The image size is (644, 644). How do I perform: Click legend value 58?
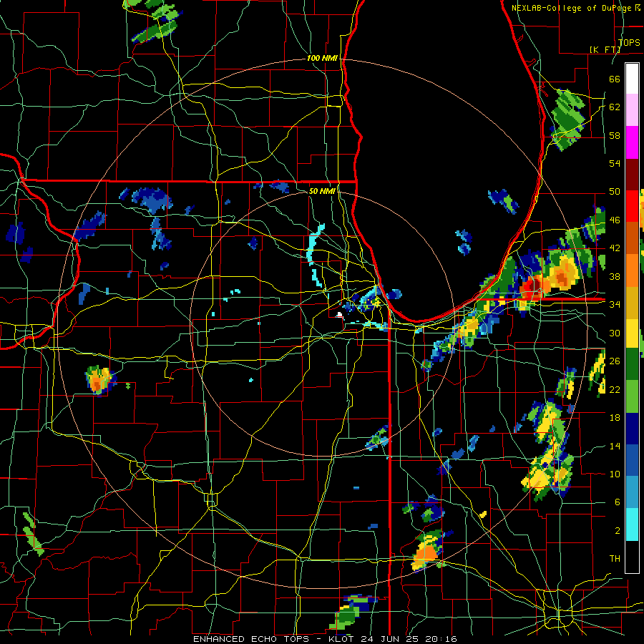[x=615, y=135]
